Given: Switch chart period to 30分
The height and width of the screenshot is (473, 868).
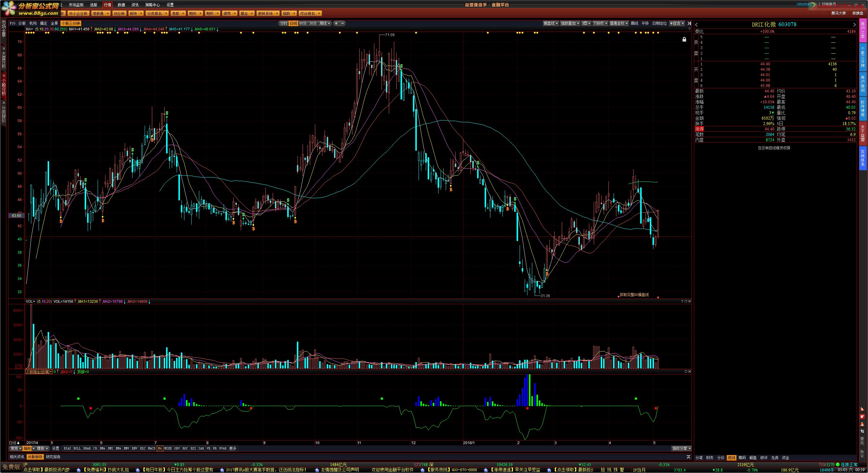Looking at the screenshot, I should click(313, 23).
